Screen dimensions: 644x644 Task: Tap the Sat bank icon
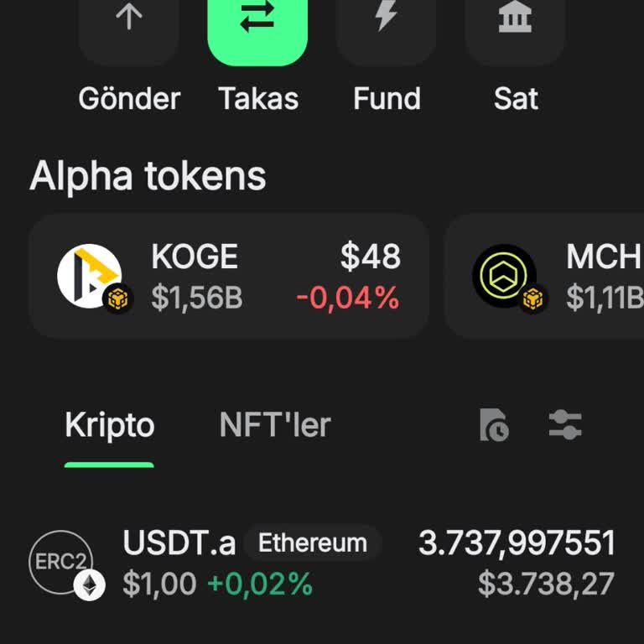515,18
